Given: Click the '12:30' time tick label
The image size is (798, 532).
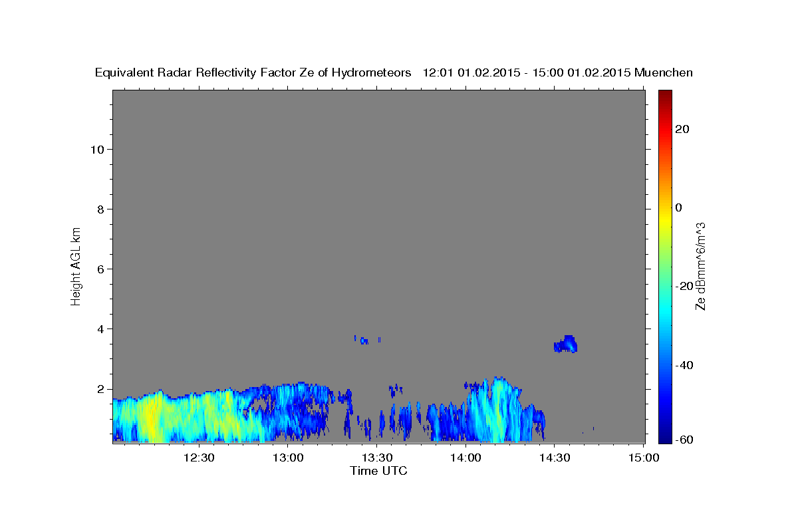Looking at the screenshot, I should [199, 458].
